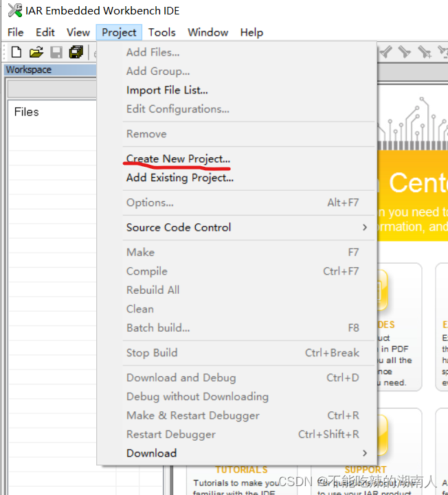Viewport: 448px width, 495px height.
Task: Select Create New Project... entry
Action: pyautogui.click(x=236, y=159)
